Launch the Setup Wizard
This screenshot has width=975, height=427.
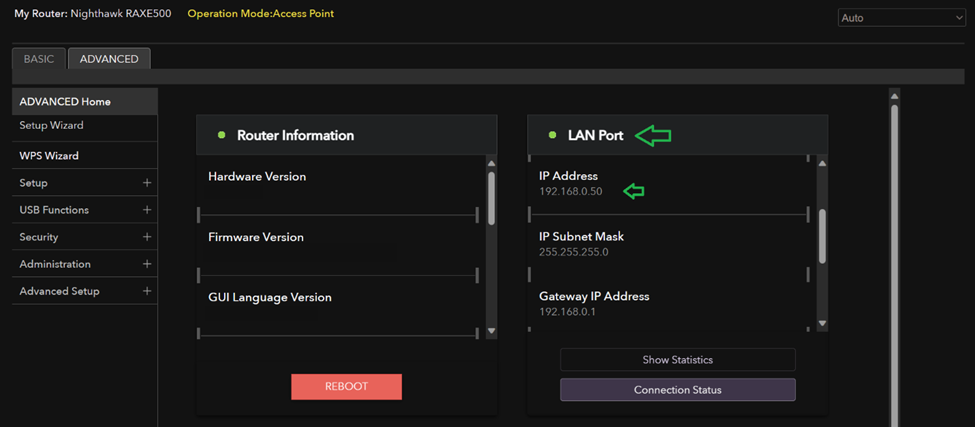point(51,126)
